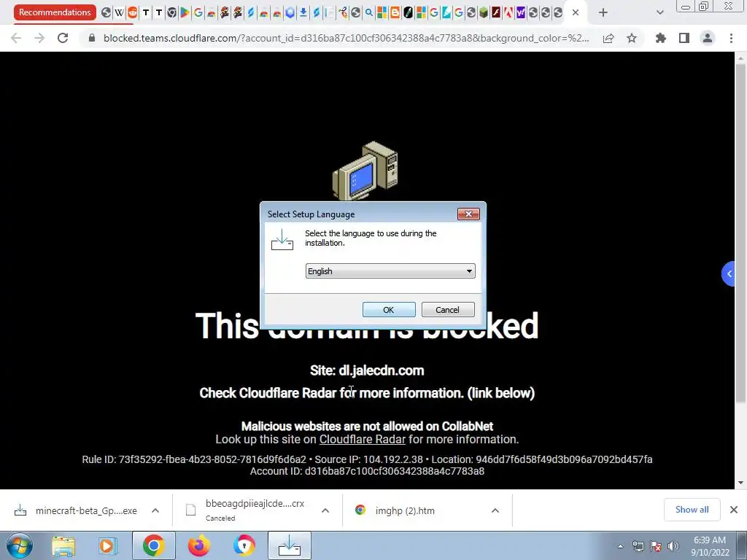
Task: Open Windows Explorer from the taskbar
Action: tap(63, 545)
